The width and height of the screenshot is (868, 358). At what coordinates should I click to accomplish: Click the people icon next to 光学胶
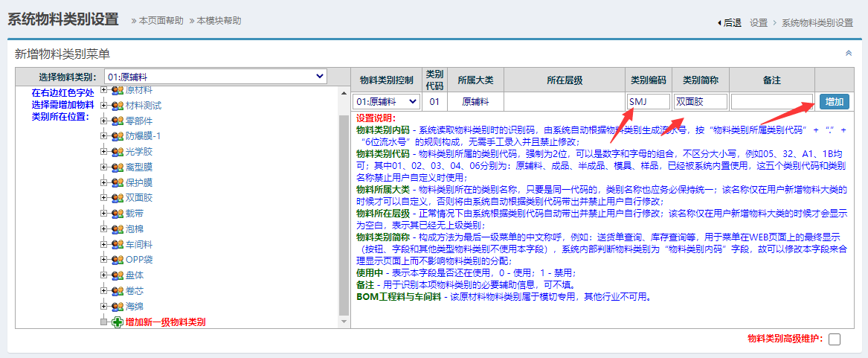point(118,152)
